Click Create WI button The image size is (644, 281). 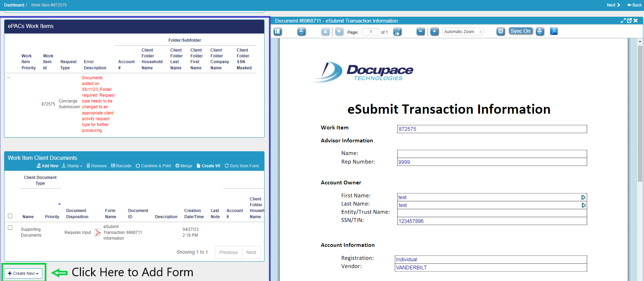[x=209, y=166]
